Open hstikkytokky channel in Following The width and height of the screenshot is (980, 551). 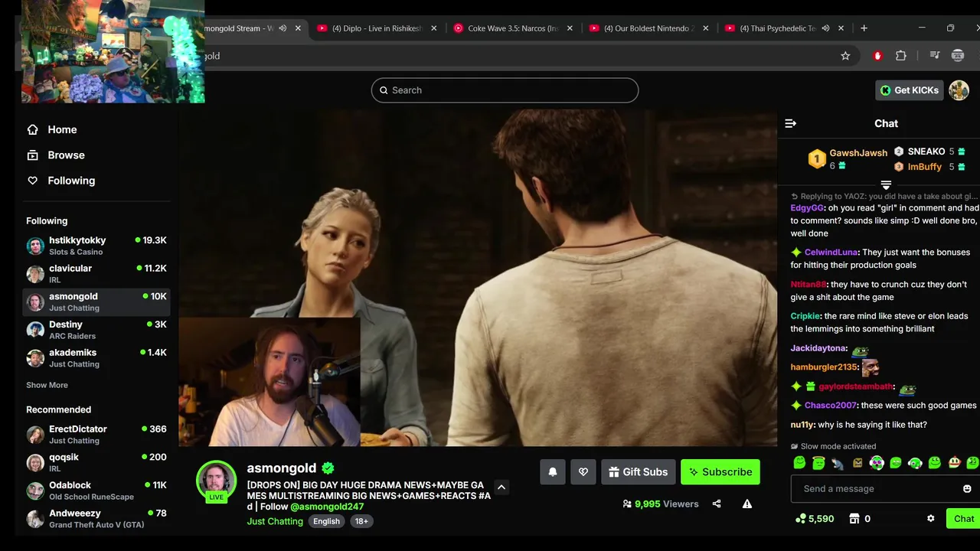point(96,246)
